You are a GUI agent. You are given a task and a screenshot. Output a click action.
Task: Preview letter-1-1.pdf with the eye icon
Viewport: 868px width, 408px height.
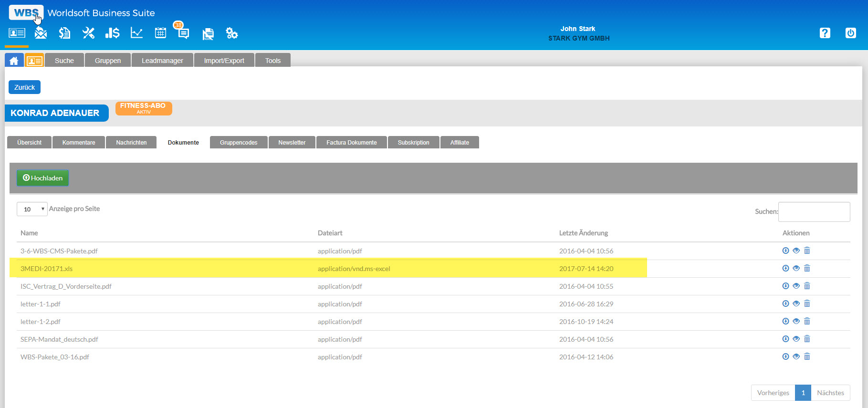(x=796, y=303)
